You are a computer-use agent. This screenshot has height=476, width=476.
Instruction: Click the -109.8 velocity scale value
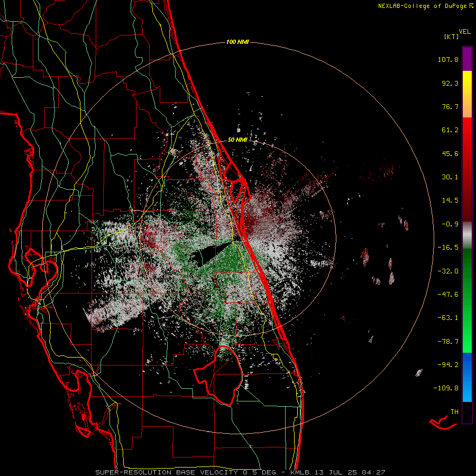tap(446, 388)
